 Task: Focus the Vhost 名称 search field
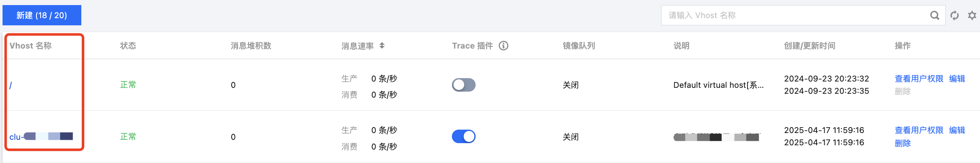tap(795, 15)
